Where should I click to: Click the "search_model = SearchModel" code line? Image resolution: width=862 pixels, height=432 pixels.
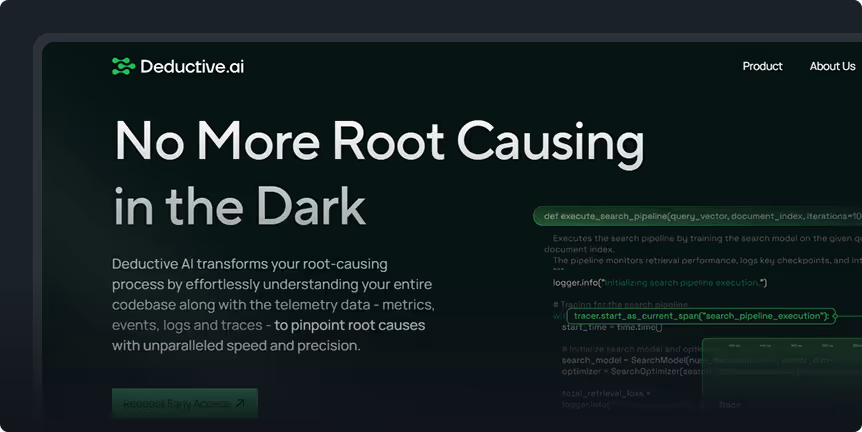(x=697, y=360)
